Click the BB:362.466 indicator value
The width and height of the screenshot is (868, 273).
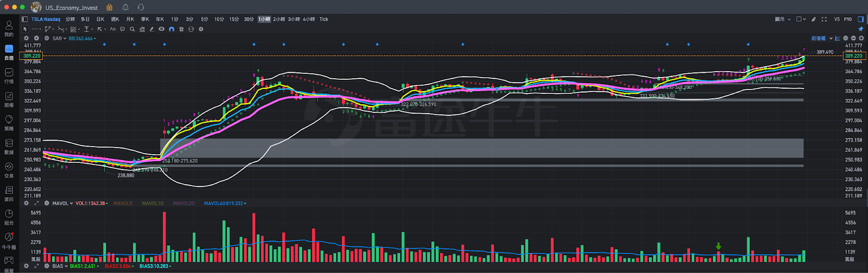pos(82,38)
